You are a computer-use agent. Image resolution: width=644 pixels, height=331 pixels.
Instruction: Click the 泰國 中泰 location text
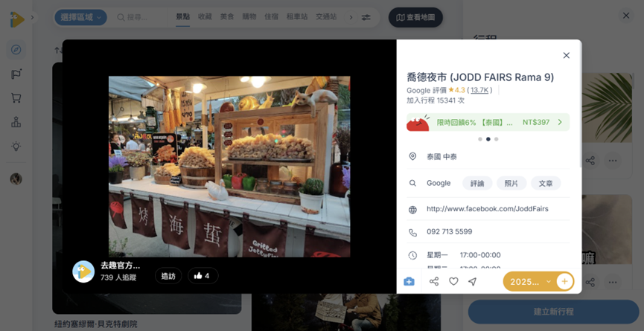[x=441, y=157]
